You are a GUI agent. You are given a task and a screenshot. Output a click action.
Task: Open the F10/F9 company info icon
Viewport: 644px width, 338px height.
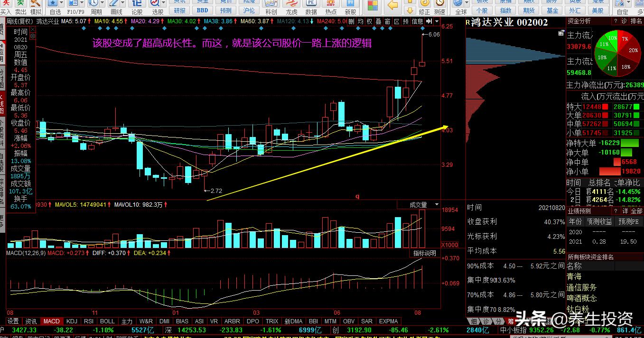coord(74,4)
